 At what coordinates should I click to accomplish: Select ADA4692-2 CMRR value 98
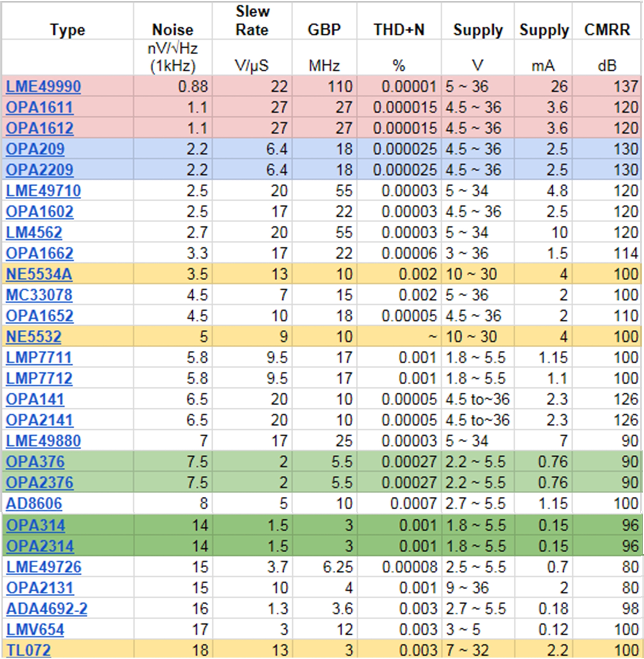coord(630,609)
